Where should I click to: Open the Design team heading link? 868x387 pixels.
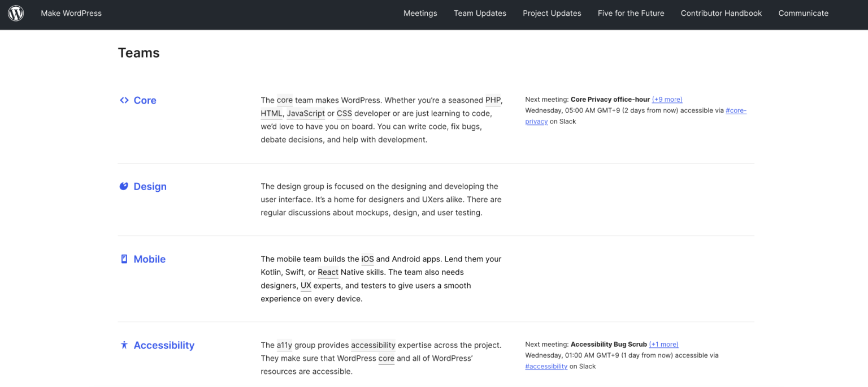coord(150,186)
